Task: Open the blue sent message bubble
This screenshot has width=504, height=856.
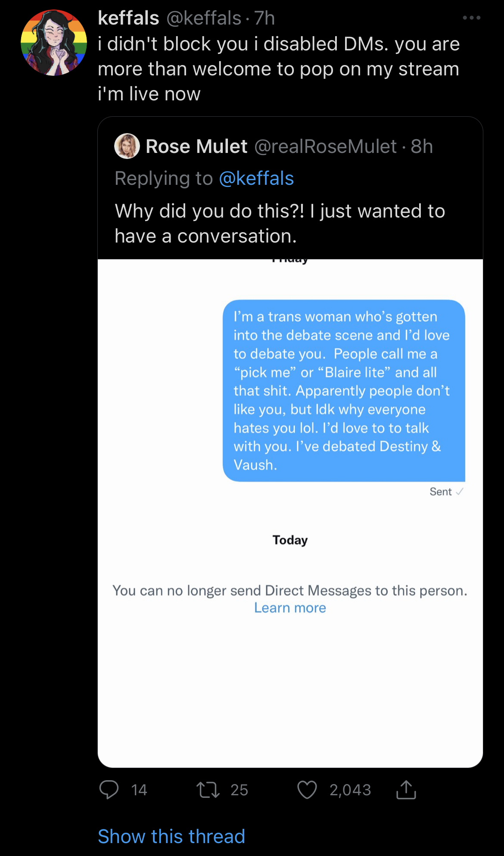Action: 344,391
